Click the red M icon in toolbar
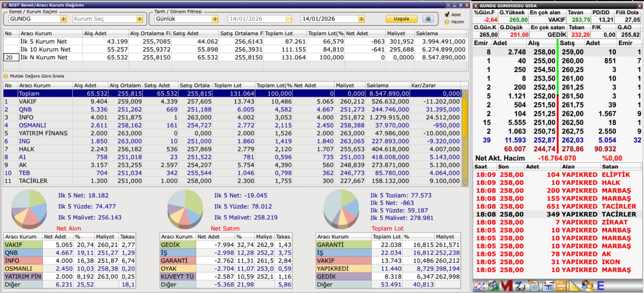Image resolution: width=644 pixels, height=293 pixels. [x=507, y=286]
